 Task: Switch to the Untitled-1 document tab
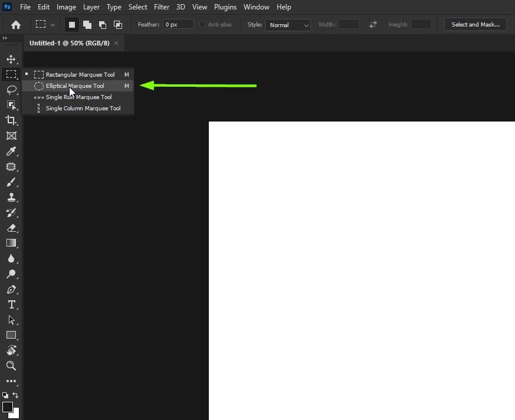coord(69,43)
